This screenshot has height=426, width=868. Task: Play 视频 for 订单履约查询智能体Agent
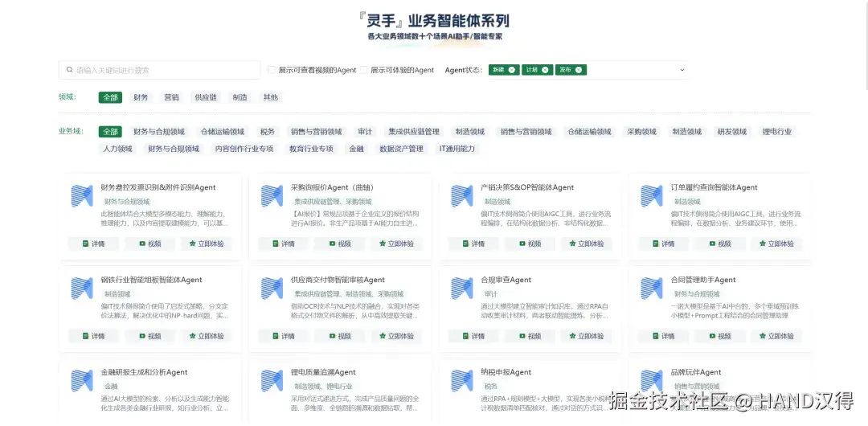(x=720, y=244)
